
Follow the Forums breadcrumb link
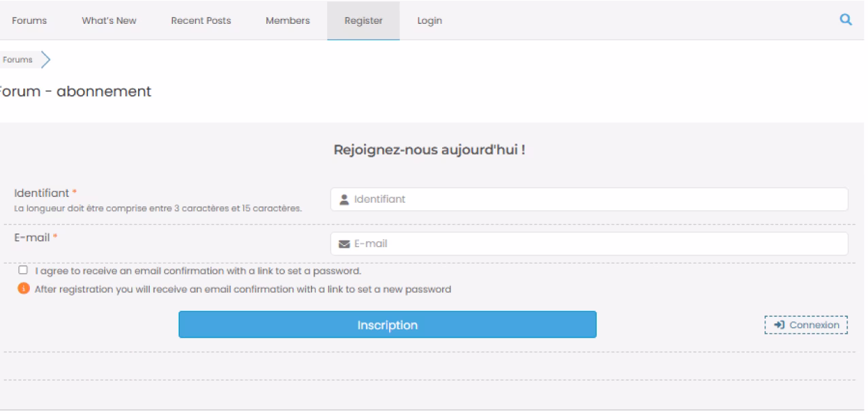18,60
